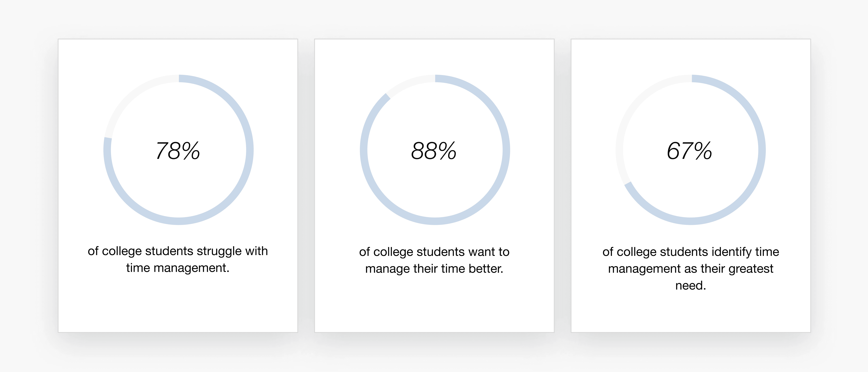
Task: Click the word 'need.' in third card
Action: click(691, 285)
